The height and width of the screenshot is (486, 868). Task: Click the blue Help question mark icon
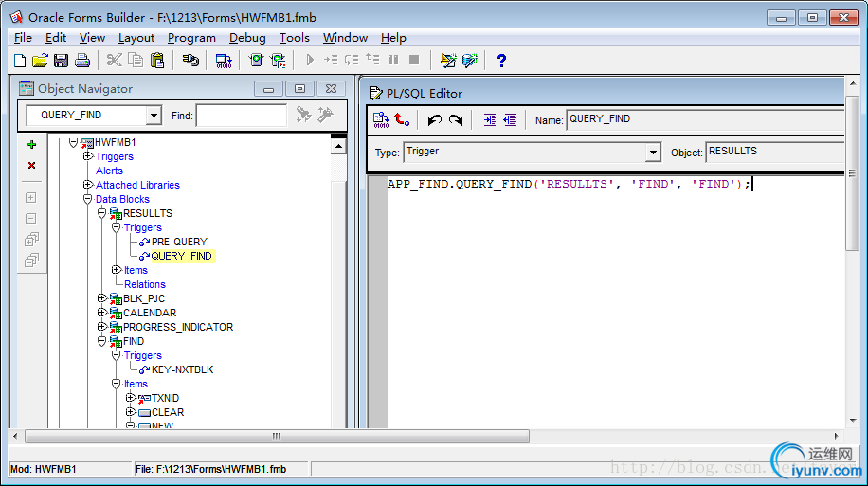click(x=501, y=60)
